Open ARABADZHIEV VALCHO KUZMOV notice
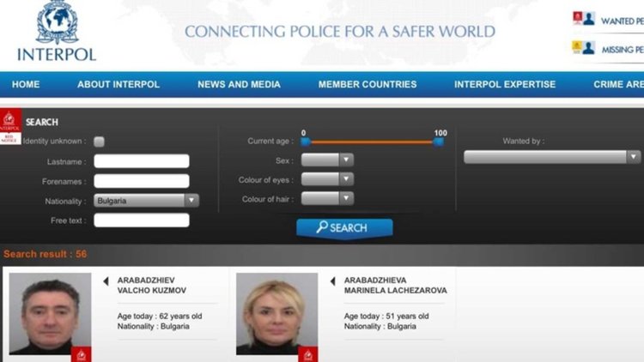Image resolution: width=644 pixels, height=362 pixels. click(x=151, y=286)
